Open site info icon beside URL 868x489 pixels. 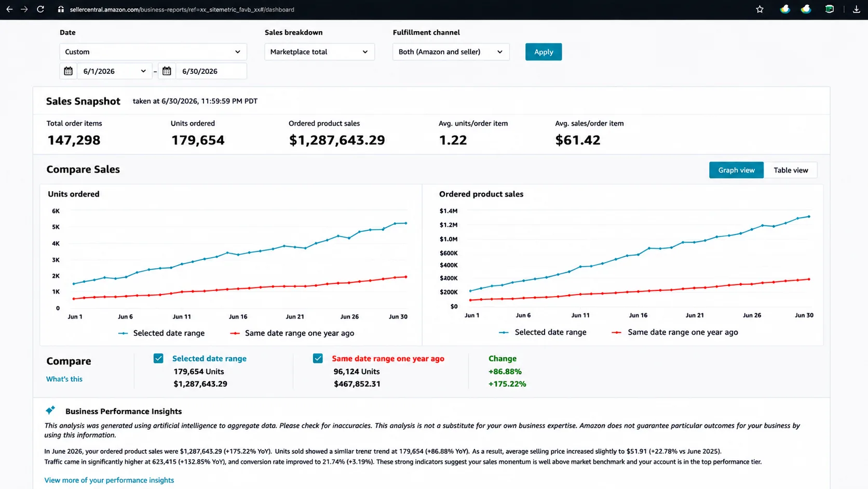[x=61, y=9]
